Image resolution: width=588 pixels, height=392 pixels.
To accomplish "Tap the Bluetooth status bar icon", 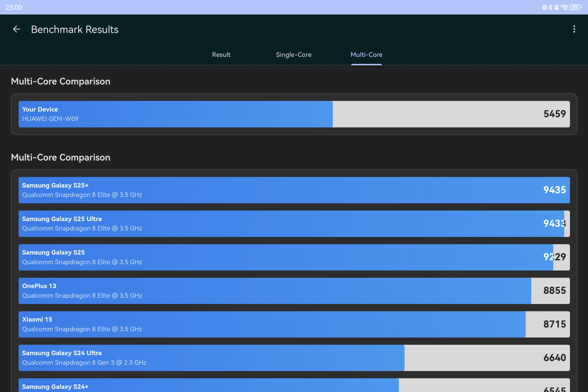I will click(550, 7).
